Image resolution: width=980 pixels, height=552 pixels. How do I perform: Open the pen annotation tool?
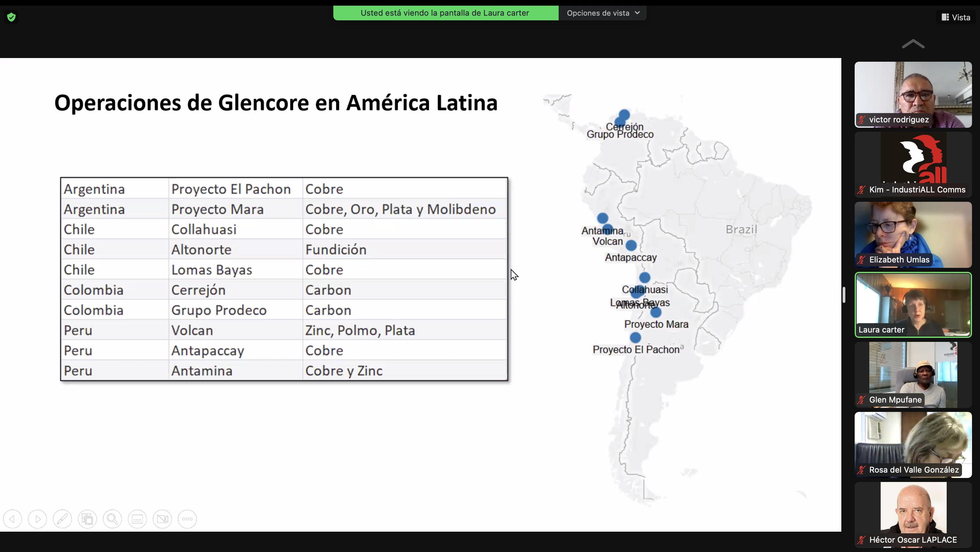click(62, 519)
